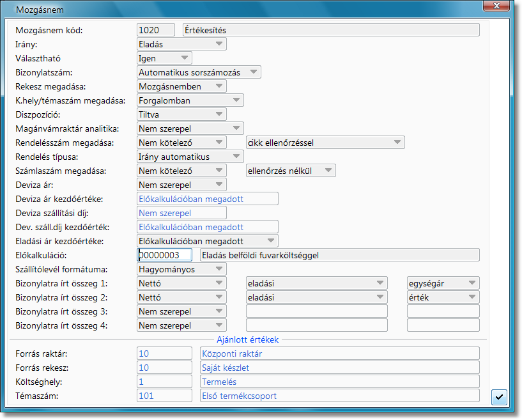Expand the érték dropdown for összeg 2
This screenshot has height=420, width=522.
(x=472, y=297)
